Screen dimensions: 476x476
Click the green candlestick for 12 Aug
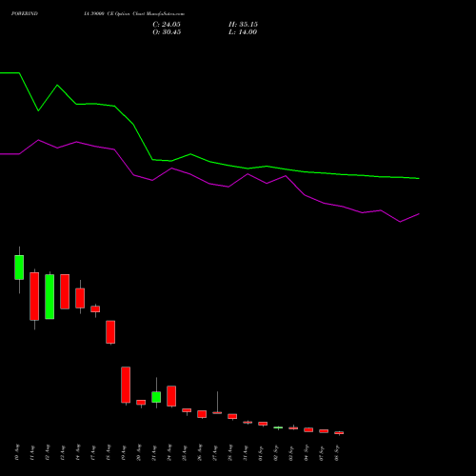[50, 296]
